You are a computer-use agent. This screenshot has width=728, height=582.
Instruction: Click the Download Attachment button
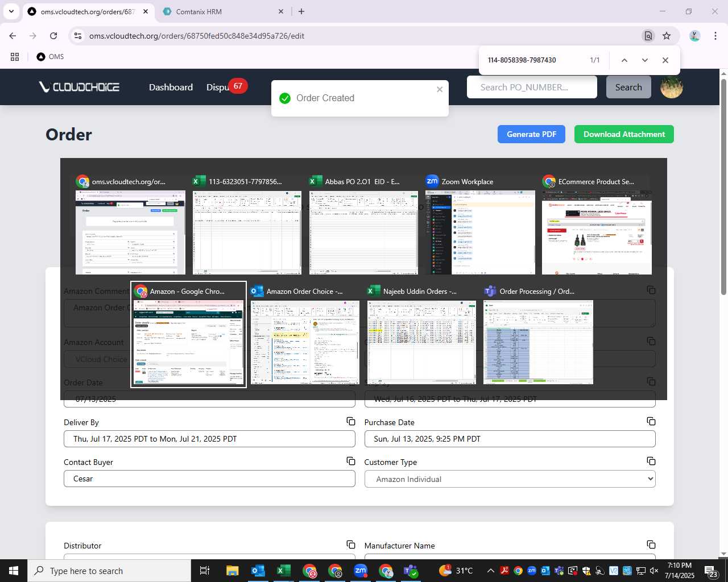click(x=624, y=134)
